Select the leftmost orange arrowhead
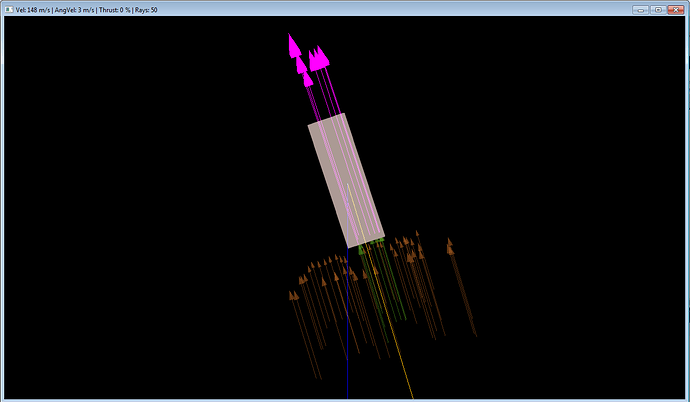 tap(293, 295)
